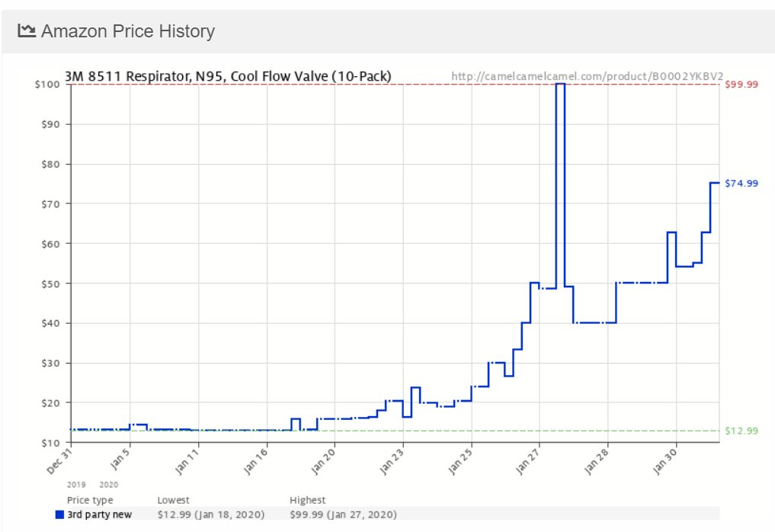Click the 2019 year label below axis
775x532 pixels.
76,485
